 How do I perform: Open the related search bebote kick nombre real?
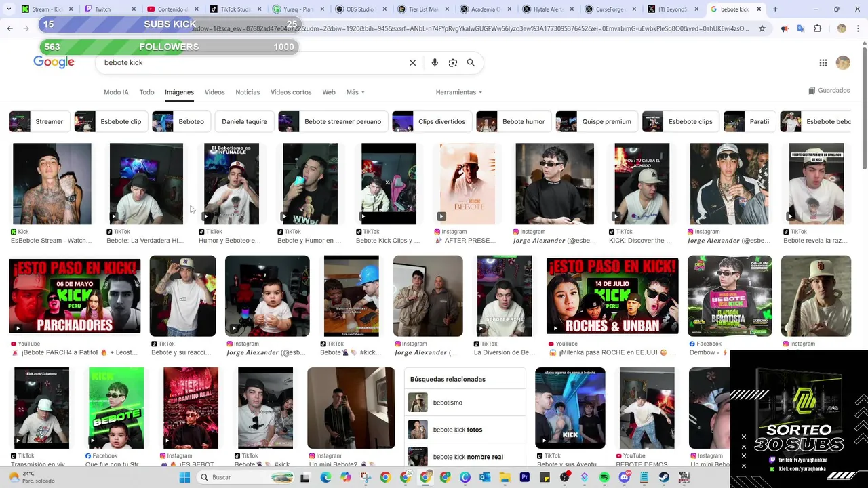point(465,457)
